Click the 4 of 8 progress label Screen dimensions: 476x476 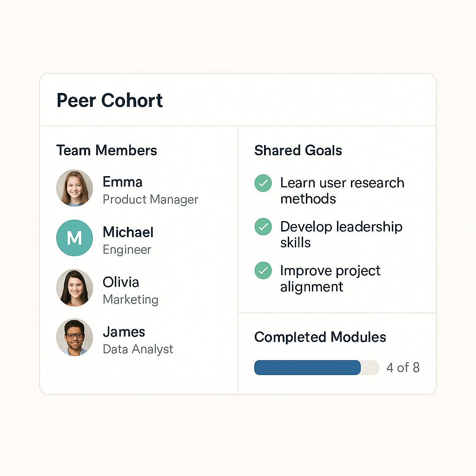pyautogui.click(x=403, y=368)
